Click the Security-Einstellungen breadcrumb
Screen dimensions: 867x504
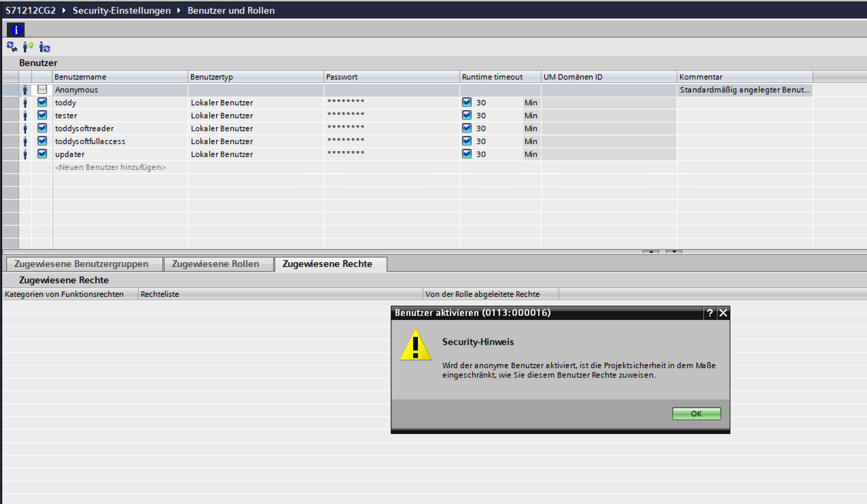[122, 11]
